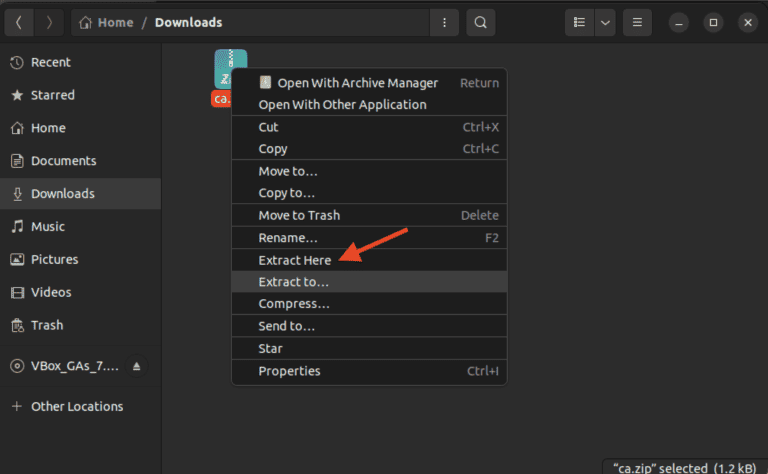Viewport: 768px width, 474px height.
Task: Select Move to Trash option
Action: [x=299, y=215]
